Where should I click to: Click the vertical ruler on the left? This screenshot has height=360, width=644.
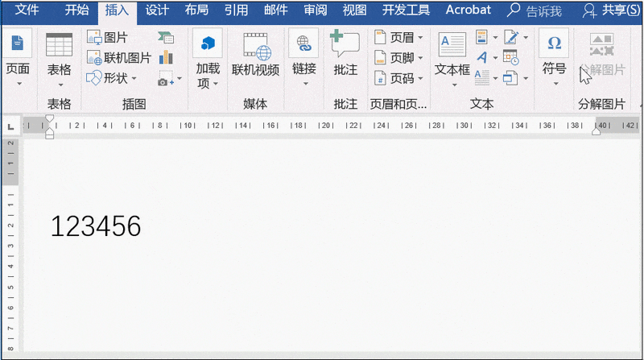click(x=11, y=246)
